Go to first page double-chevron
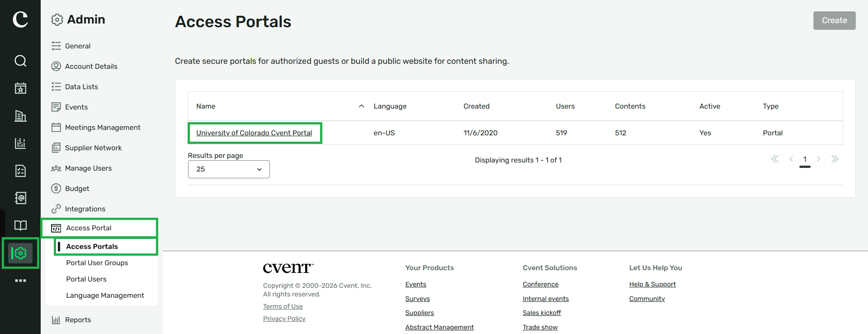This screenshot has width=868, height=334. tap(775, 159)
